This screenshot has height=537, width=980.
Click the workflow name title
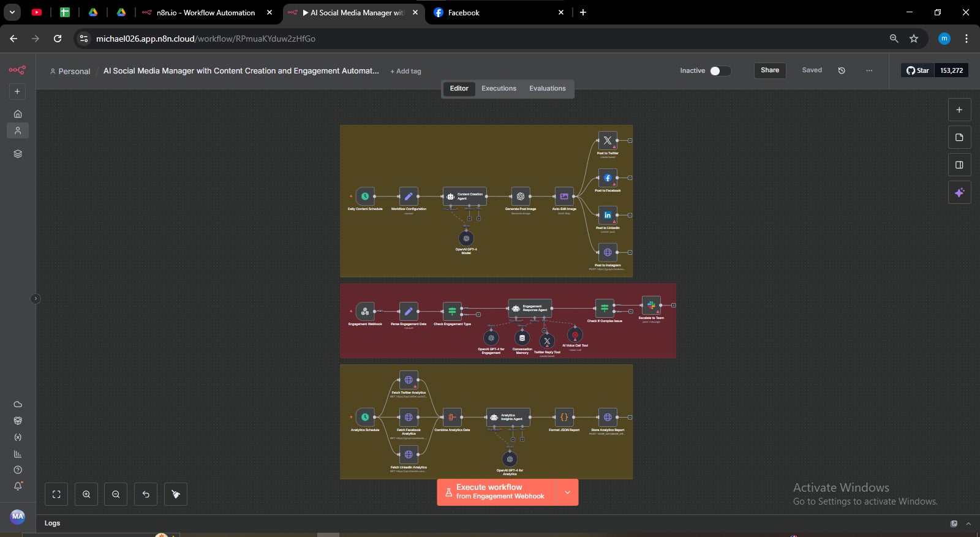241,71
